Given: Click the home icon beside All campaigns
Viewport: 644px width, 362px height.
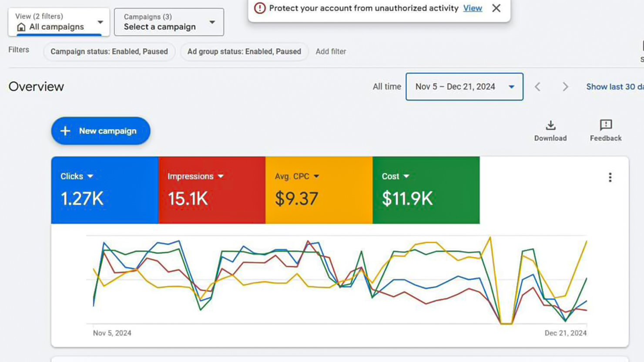Looking at the screenshot, I should tap(21, 27).
